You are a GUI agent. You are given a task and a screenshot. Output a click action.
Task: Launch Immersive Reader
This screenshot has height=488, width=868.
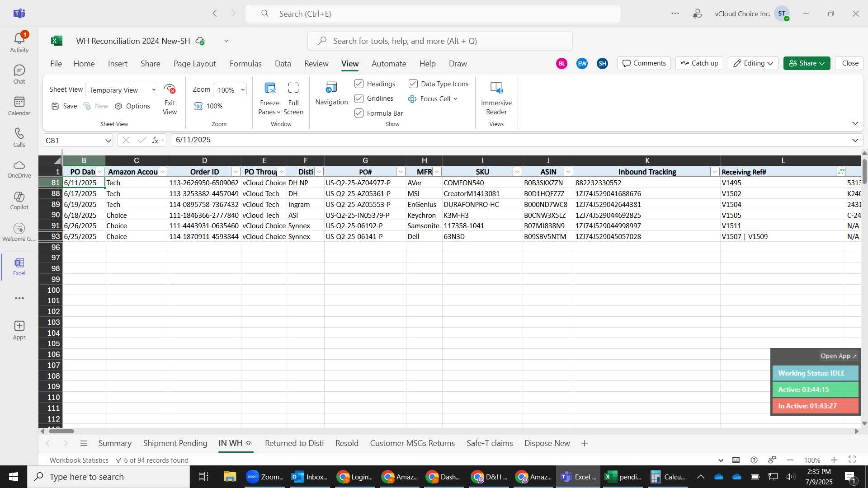click(496, 99)
